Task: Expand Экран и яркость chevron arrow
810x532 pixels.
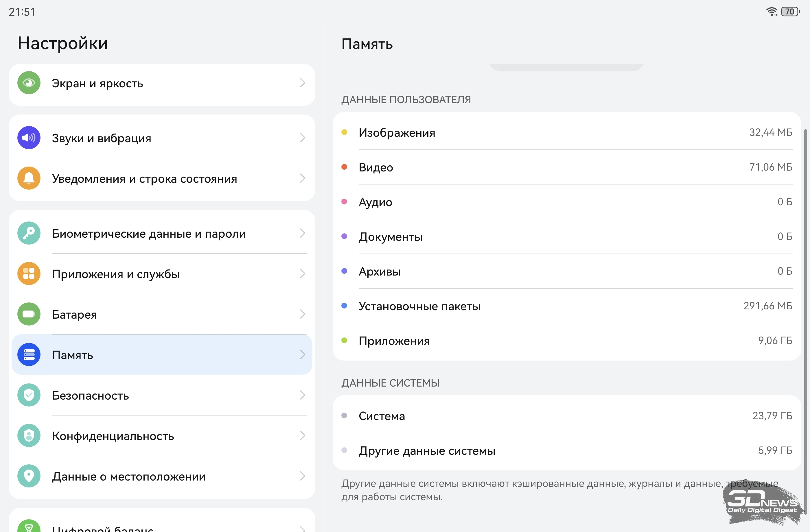Action: click(302, 83)
